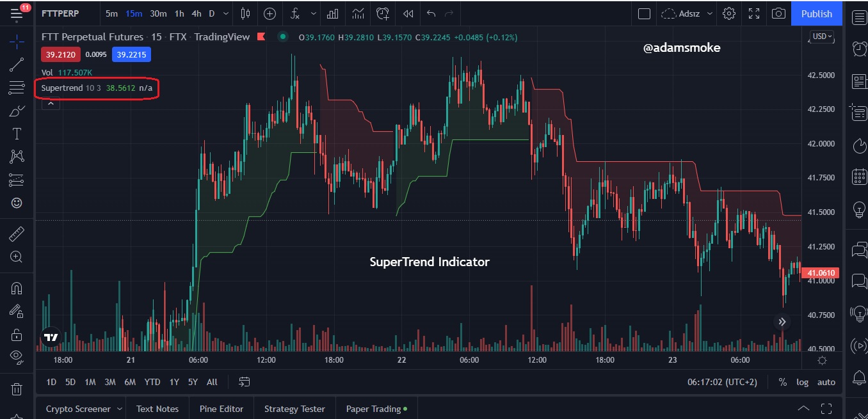This screenshot has height=419, width=868.
Task: Toggle hide all drawings eye icon
Action: 17,356
